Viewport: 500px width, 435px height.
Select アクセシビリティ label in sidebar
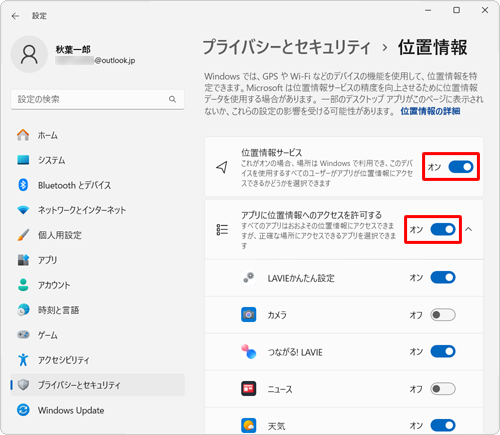[x=63, y=360]
